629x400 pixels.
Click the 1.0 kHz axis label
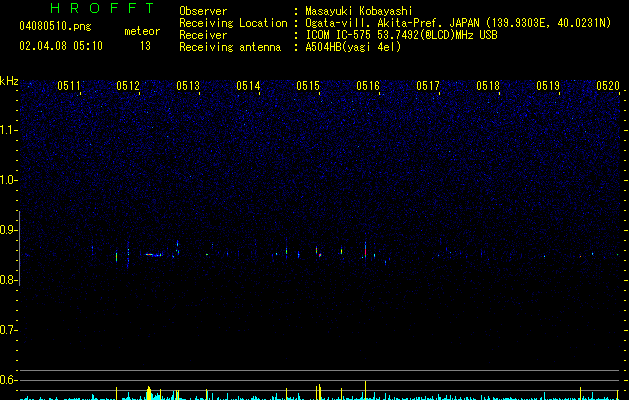tap(8, 180)
